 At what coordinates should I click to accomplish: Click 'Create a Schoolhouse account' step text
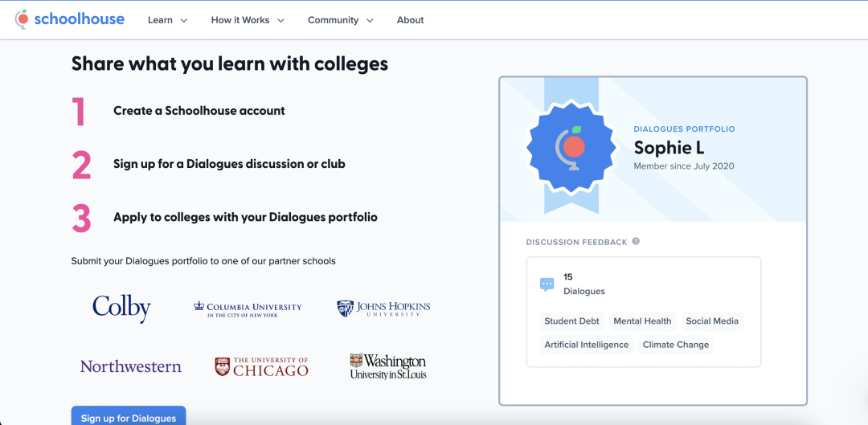199,111
